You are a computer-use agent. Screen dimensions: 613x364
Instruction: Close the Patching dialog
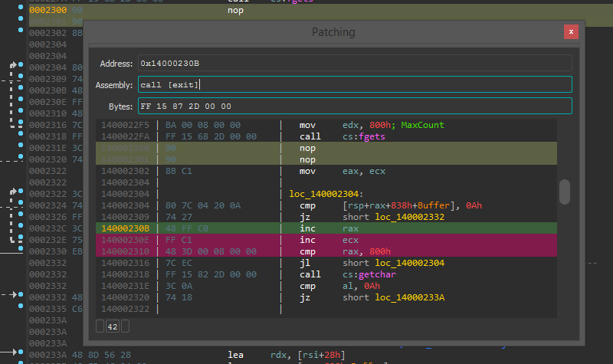pos(570,31)
